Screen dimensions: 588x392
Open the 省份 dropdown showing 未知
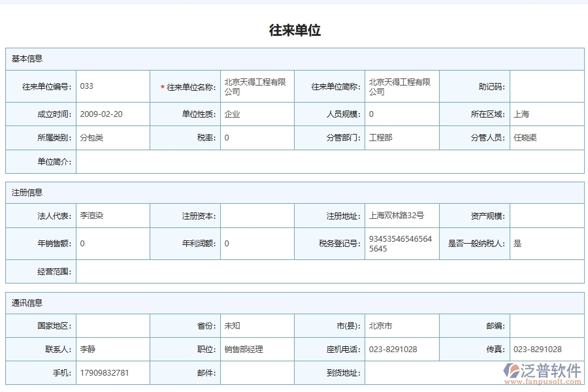257,325
